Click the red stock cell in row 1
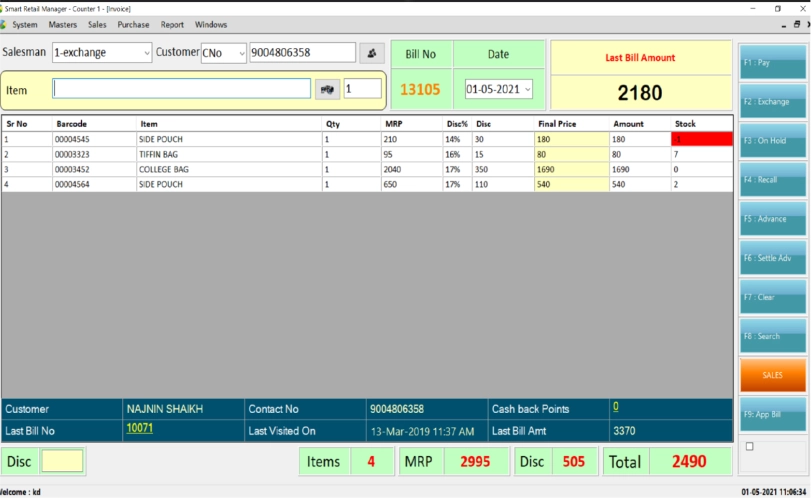This screenshot has height=498, width=811. [x=691, y=140]
